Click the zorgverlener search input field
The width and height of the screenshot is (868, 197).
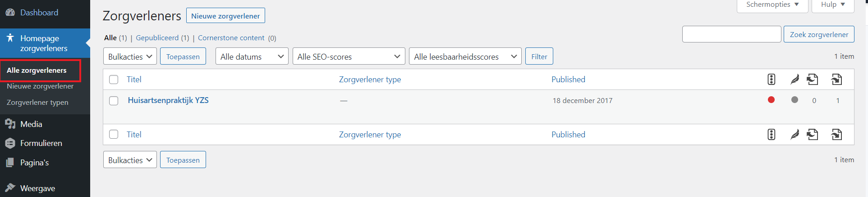[x=731, y=34]
